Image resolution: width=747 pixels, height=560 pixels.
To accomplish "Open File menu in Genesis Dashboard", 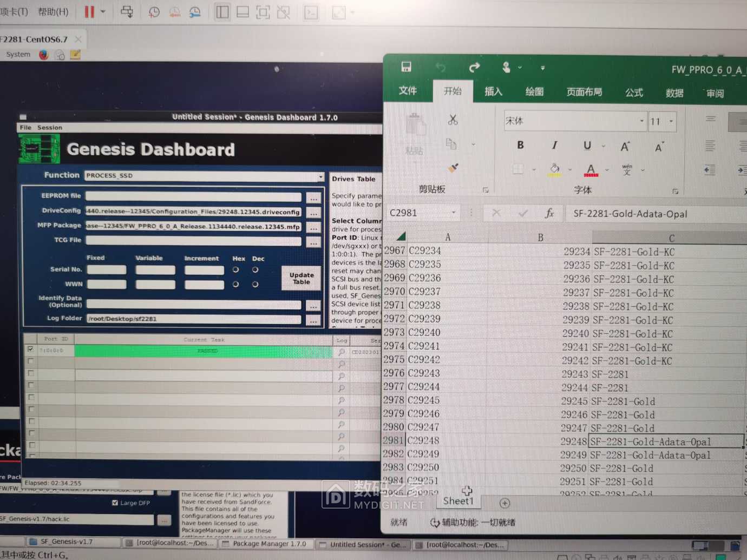I will click(25, 128).
